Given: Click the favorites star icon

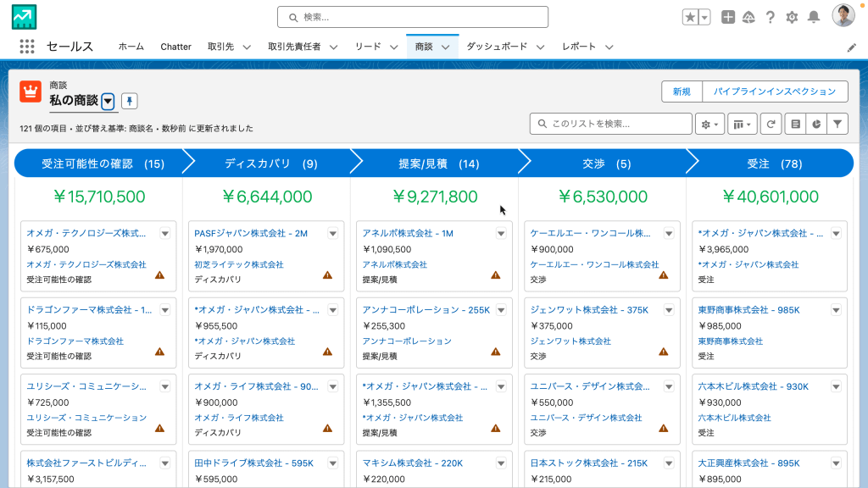Looking at the screenshot, I should tap(691, 17).
